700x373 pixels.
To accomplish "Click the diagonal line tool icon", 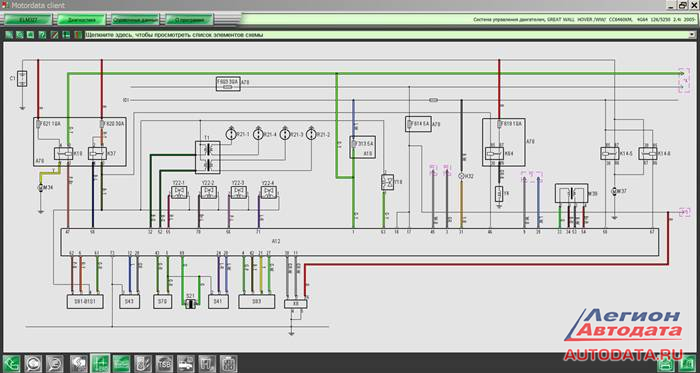I will coord(54,35).
